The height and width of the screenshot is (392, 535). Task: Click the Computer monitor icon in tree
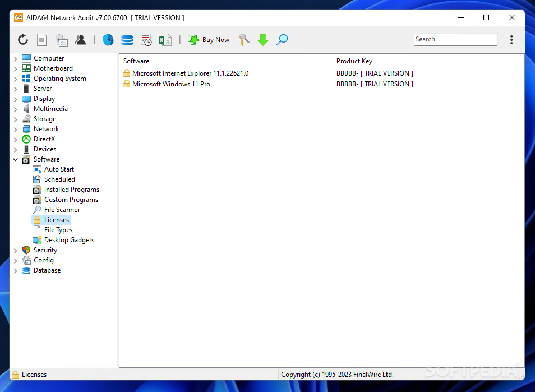26,58
